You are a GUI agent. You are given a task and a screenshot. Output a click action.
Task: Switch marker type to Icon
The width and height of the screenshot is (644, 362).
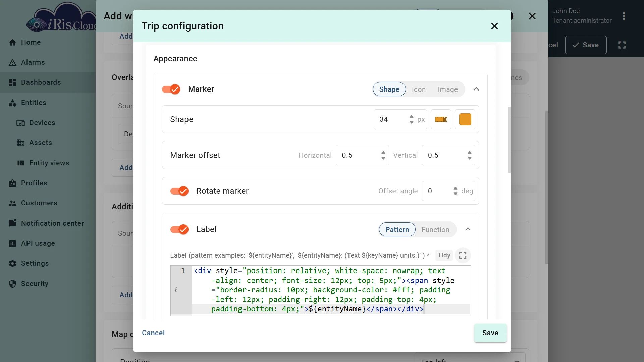(x=419, y=89)
